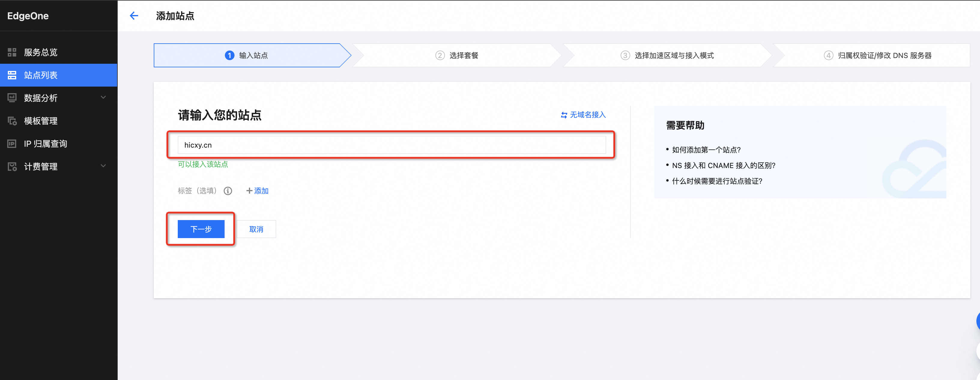
Task: Click the 标签(选填) label
Action: click(x=197, y=191)
